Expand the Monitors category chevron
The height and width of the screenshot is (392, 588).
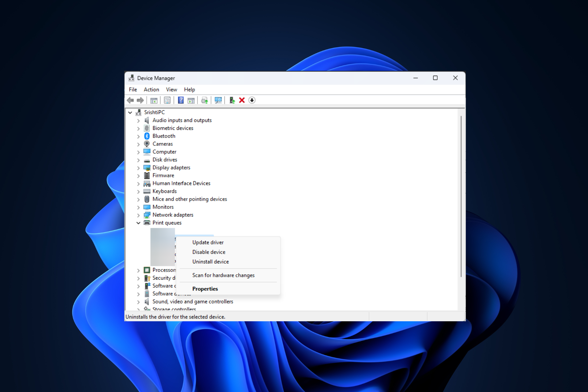tap(138, 207)
